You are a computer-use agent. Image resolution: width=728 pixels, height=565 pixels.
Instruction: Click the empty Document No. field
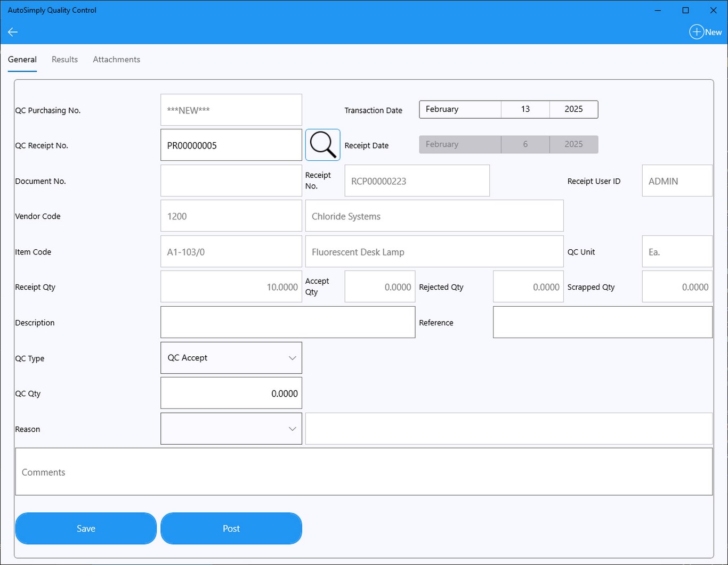pos(231,181)
